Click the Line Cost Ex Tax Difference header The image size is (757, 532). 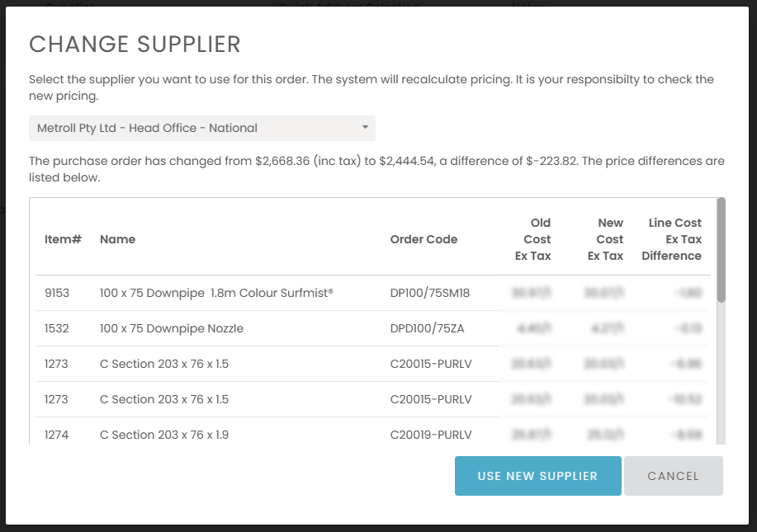[671, 239]
